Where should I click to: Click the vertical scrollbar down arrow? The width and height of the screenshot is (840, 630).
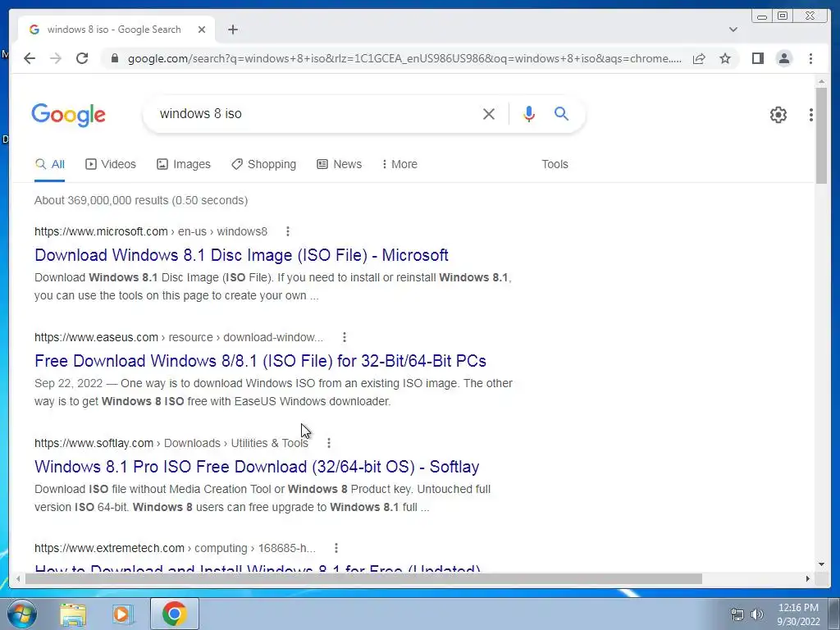point(821,564)
